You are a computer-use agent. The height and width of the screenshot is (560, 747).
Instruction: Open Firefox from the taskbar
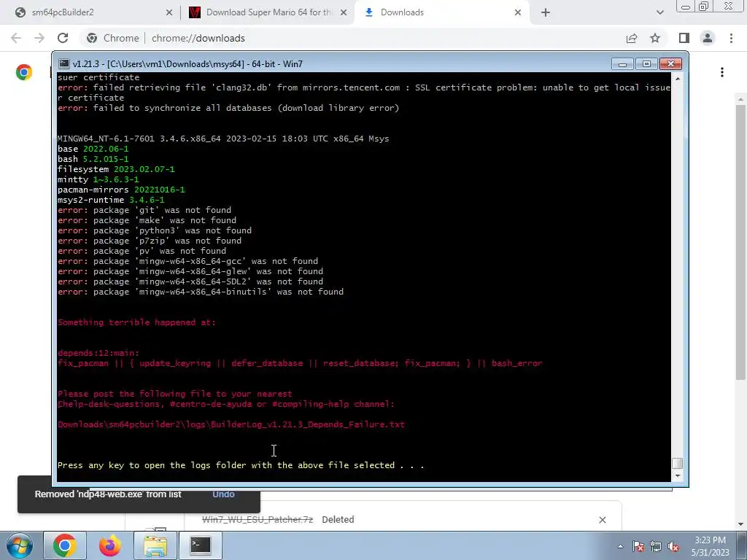click(110, 545)
